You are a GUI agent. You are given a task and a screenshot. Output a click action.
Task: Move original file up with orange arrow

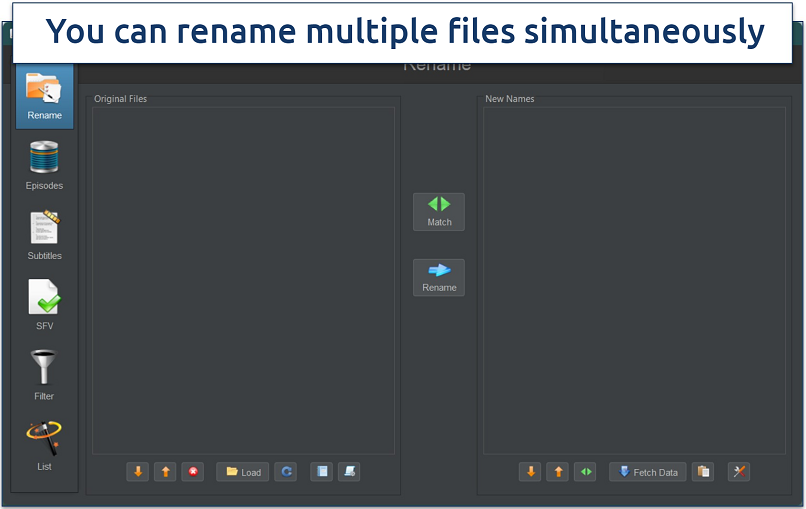pyautogui.click(x=165, y=472)
